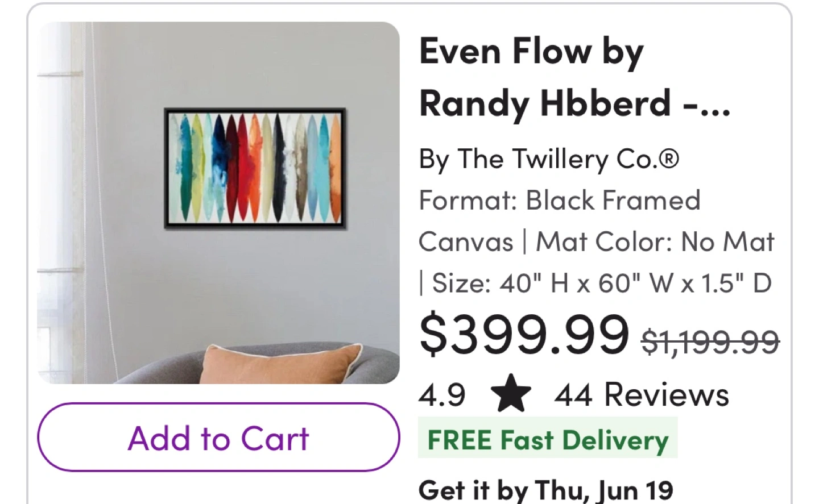The width and height of the screenshot is (819, 504).
Task: Click the 4.9 rating number
Action: pos(442,394)
